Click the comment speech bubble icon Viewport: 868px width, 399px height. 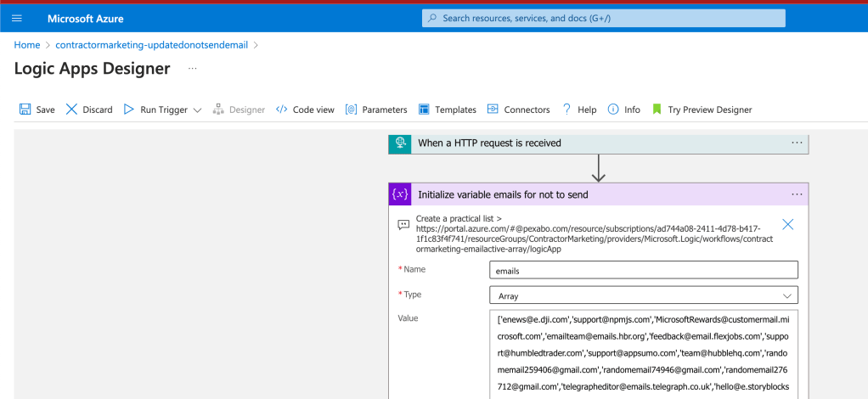[x=403, y=225]
